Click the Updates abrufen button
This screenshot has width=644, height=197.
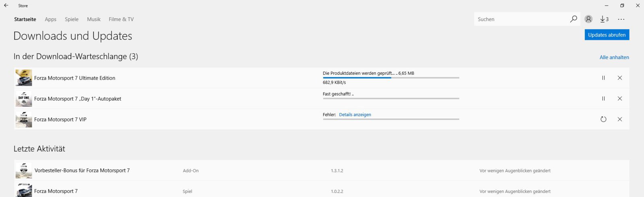coord(607,35)
